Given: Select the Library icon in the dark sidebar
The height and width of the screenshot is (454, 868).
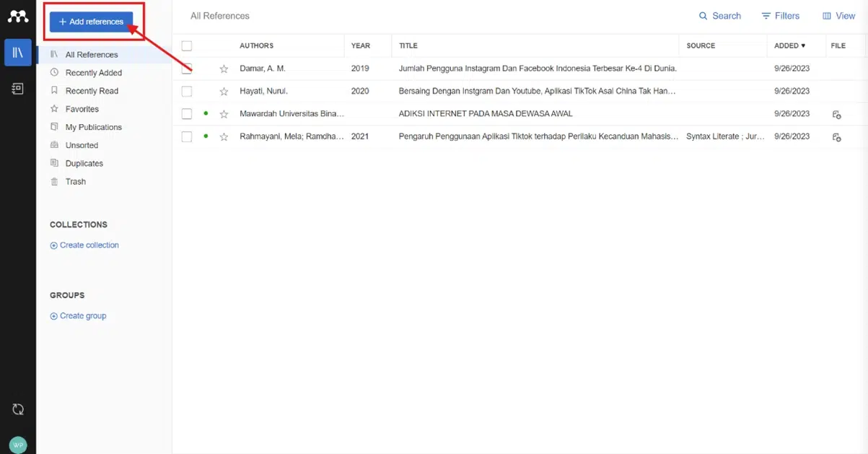Looking at the screenshot, I should (x=17, y=52).
